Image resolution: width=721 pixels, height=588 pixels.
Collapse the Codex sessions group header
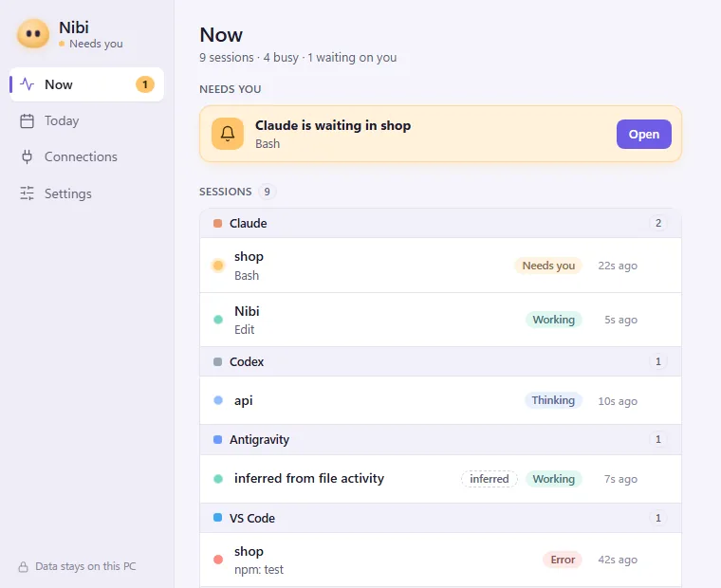point(440,362)
